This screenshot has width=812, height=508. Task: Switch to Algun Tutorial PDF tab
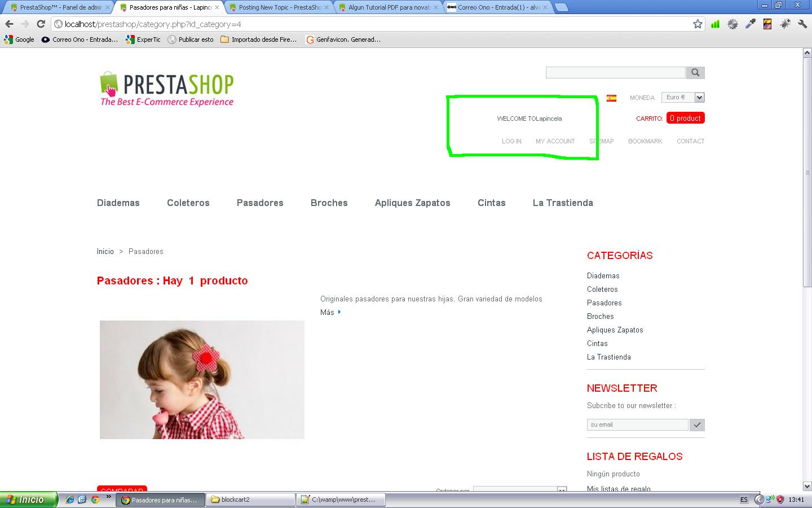(389, 7)
